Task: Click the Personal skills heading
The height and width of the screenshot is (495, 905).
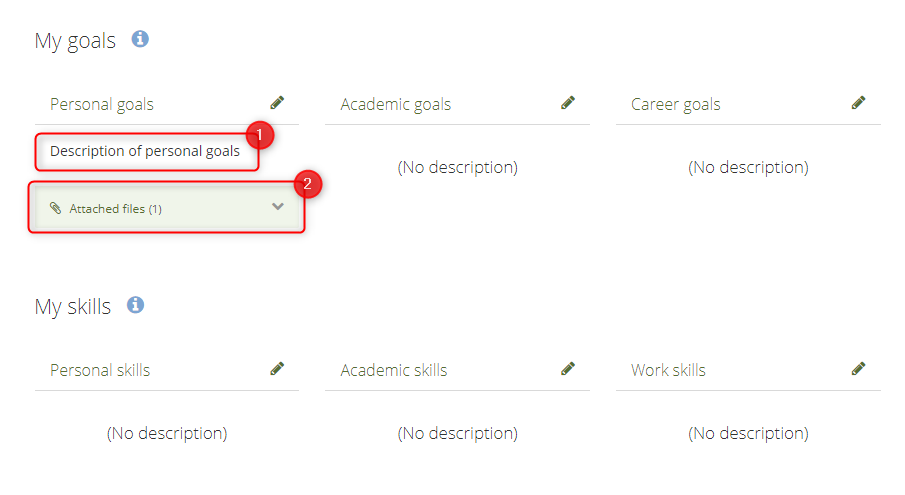Action: tap(100, 370)
